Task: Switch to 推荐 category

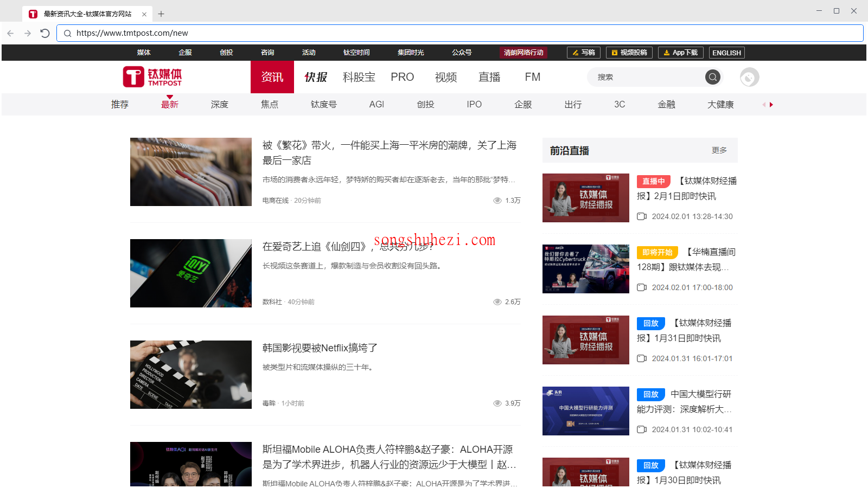Action: (120, 105)
